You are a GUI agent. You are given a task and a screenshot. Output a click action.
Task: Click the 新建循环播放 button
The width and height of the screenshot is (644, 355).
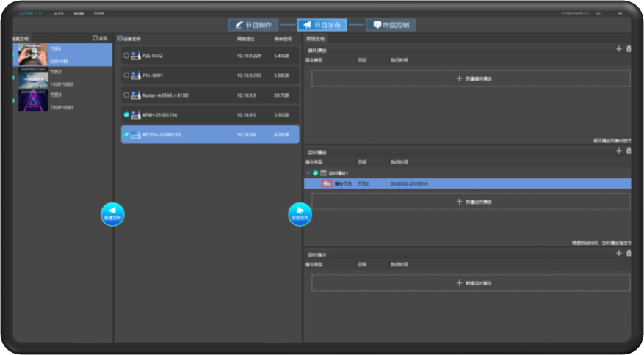(x=471, y=78)
